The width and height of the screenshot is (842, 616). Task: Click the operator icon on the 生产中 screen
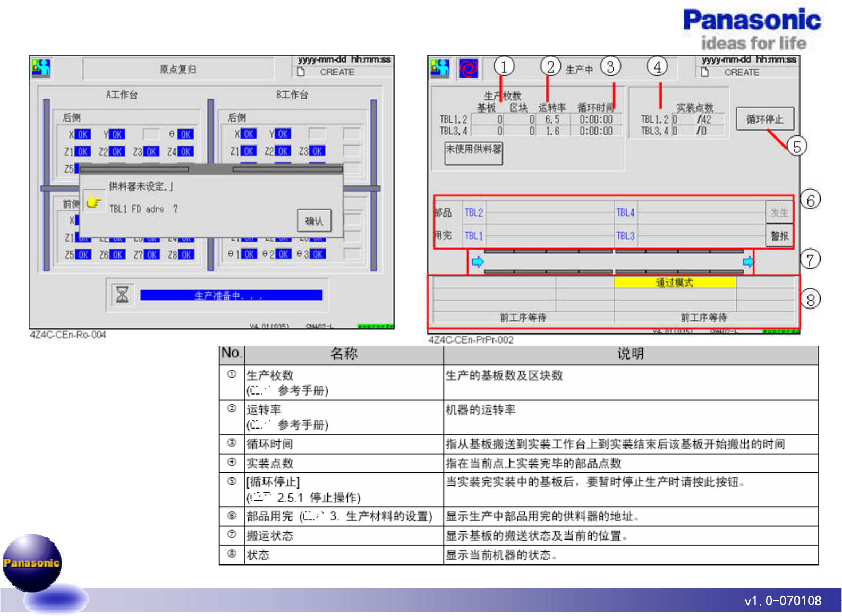coord(440,68)
